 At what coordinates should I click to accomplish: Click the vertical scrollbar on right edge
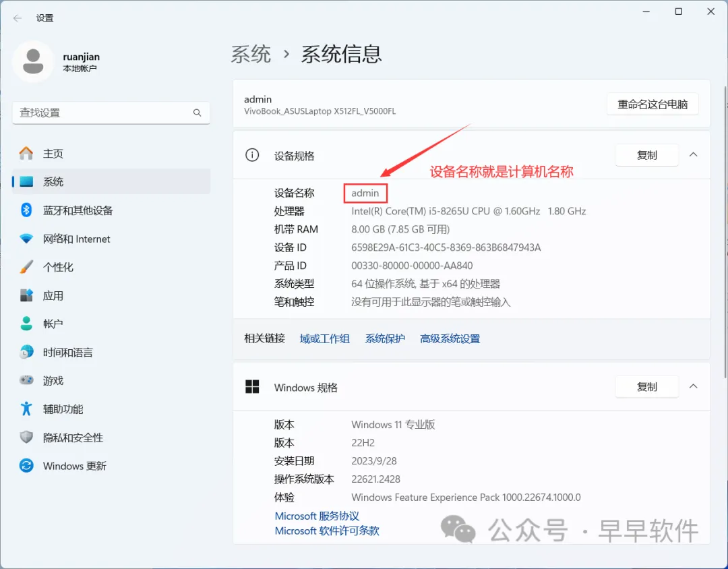(x=725, y=232)
